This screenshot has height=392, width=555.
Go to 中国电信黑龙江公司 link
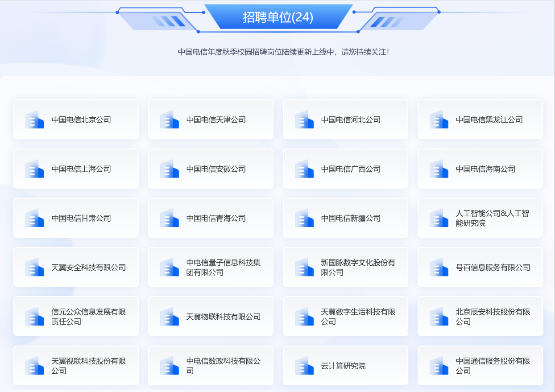pyautogui.click(x=489, y=120)
